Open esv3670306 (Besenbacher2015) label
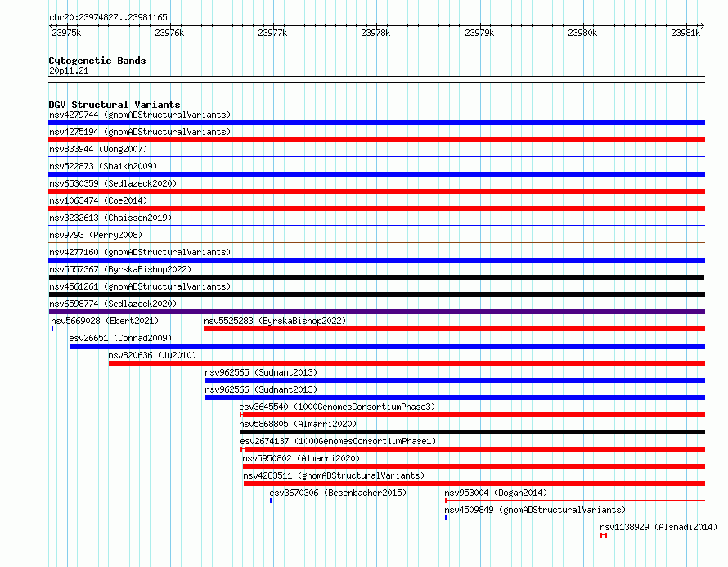 338,493
